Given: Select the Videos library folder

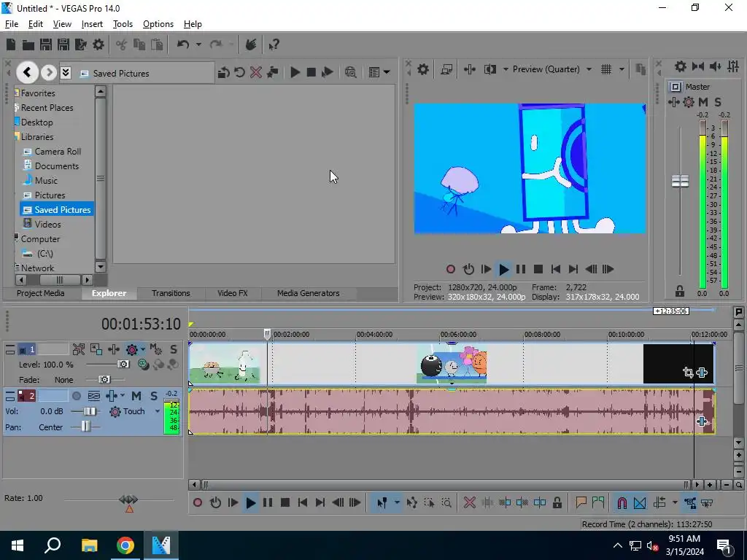Looking at the screenshot, I should pyautogui.click(x=47, y=225).
